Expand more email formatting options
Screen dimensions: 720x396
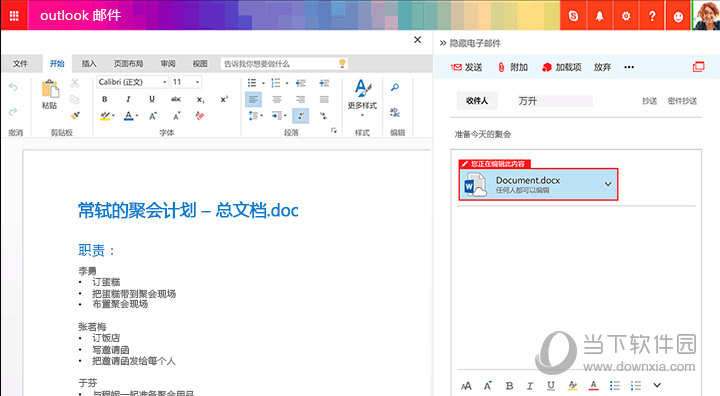(x=657, y=385)
